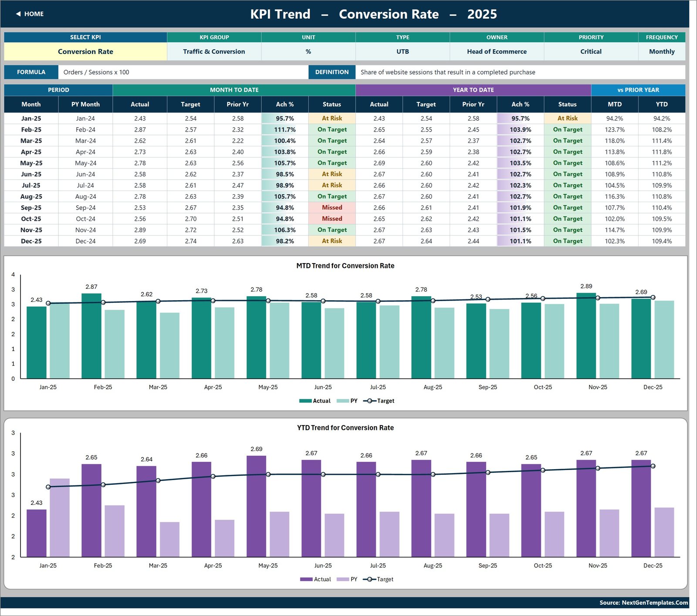Click the May-25 actual bar in YTD chart
The image size is (697, 616).
click(257, 506)
